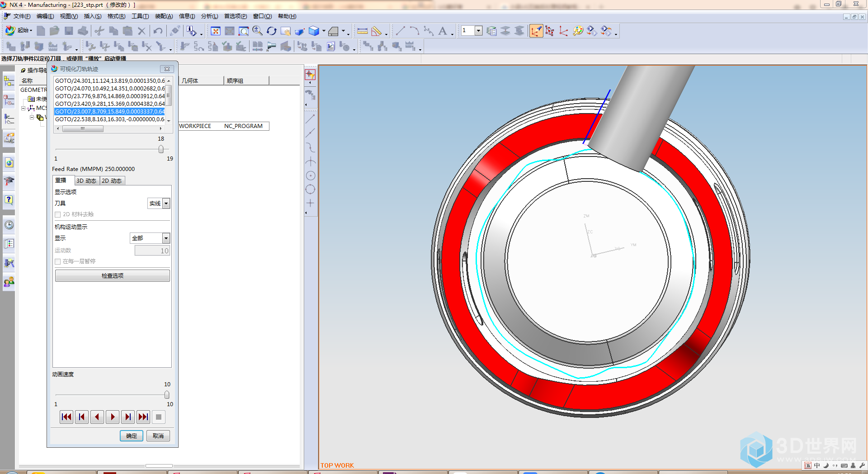Open the 帮助(H) menu
This screenshot has width=868, height=474.
pyautogui.click(x=287, y=16)
